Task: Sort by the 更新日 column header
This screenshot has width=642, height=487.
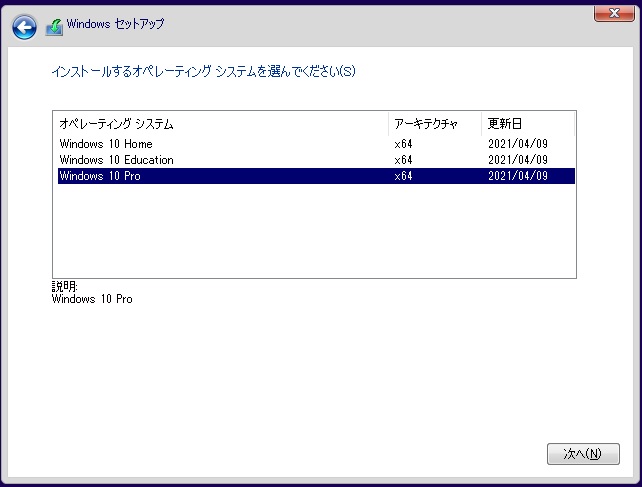Action: pyautogui.click(x=528, y=124)
